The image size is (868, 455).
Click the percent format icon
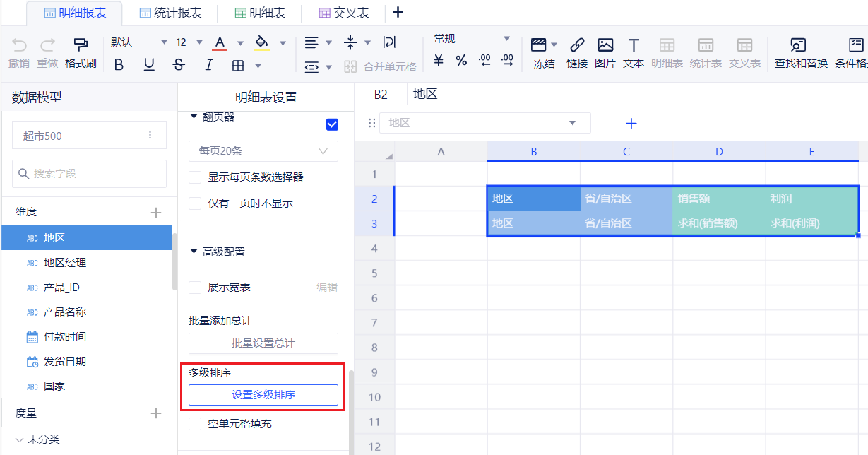461,61
